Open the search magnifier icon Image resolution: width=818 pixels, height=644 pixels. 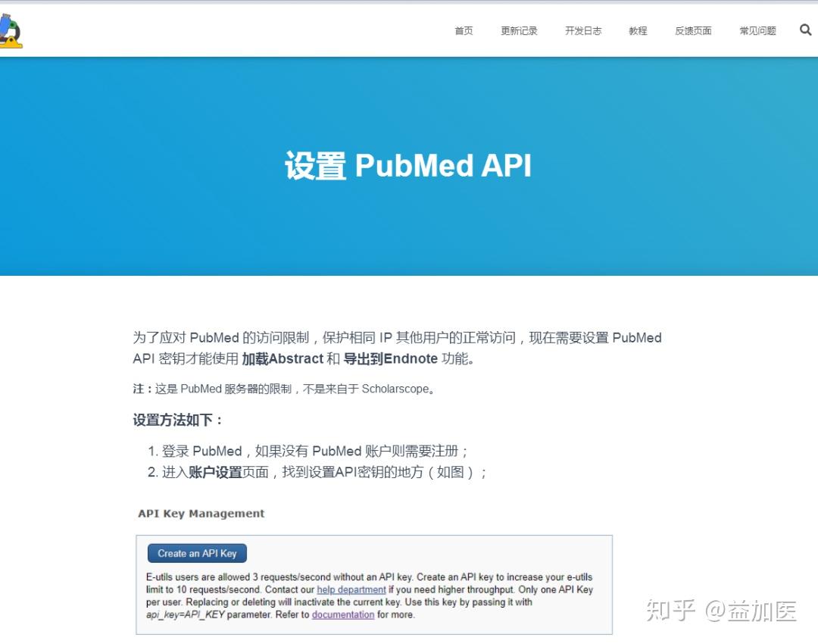(x=804, y=30)
